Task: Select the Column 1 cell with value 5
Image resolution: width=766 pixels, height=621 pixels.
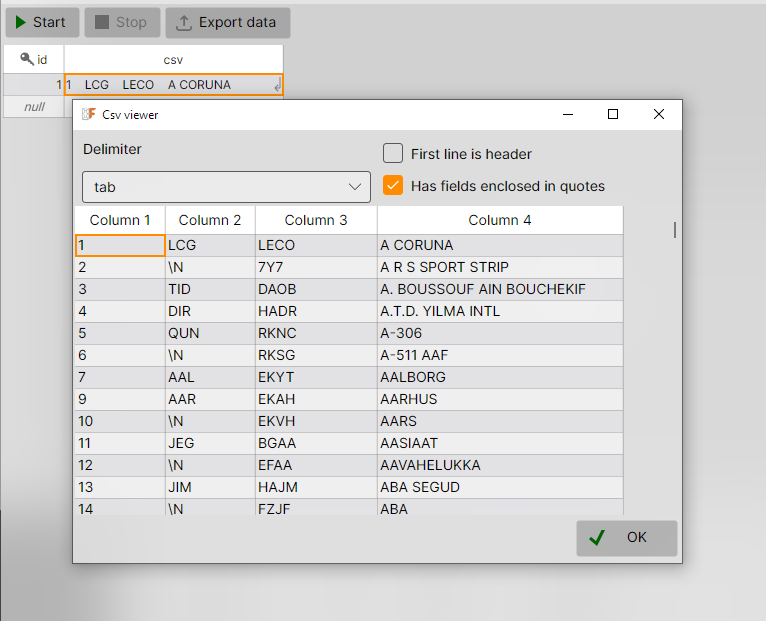Action: point(120,333)
